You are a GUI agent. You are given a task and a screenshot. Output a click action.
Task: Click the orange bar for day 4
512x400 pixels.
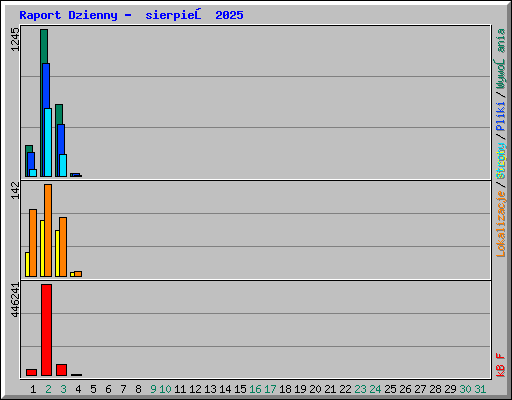[78, 274]
